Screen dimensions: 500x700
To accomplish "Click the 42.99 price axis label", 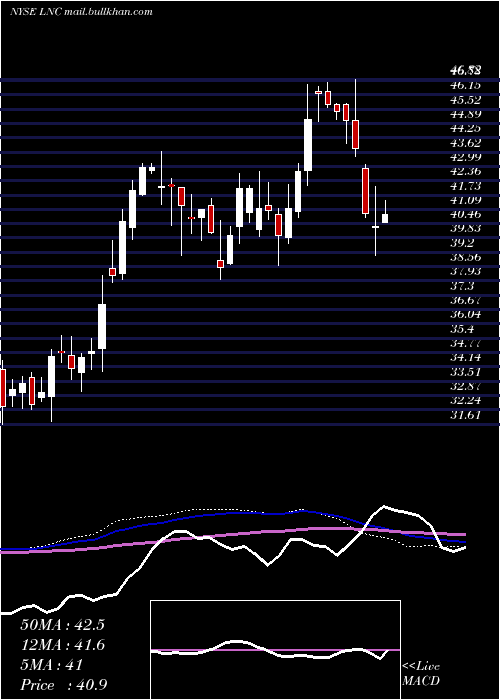I will coord(465,157).
